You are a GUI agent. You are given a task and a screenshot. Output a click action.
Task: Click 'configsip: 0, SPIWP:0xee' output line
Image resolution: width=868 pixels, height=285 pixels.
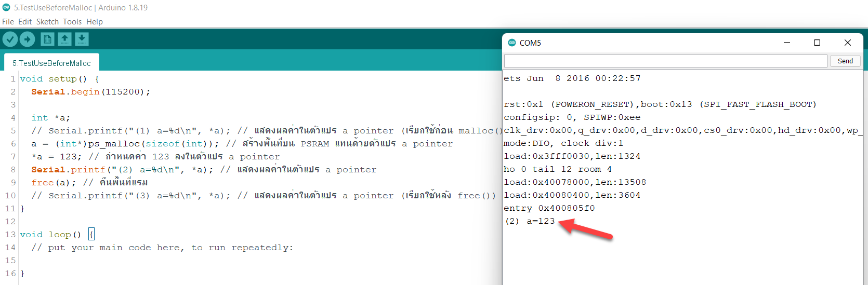(x=572, y=117)
